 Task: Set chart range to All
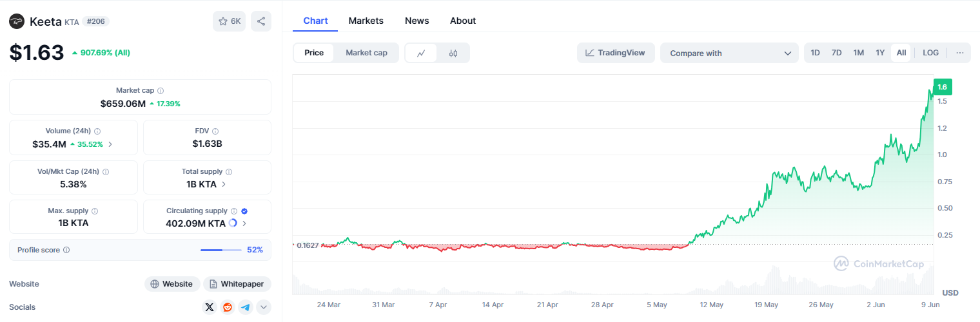(901, 53)
